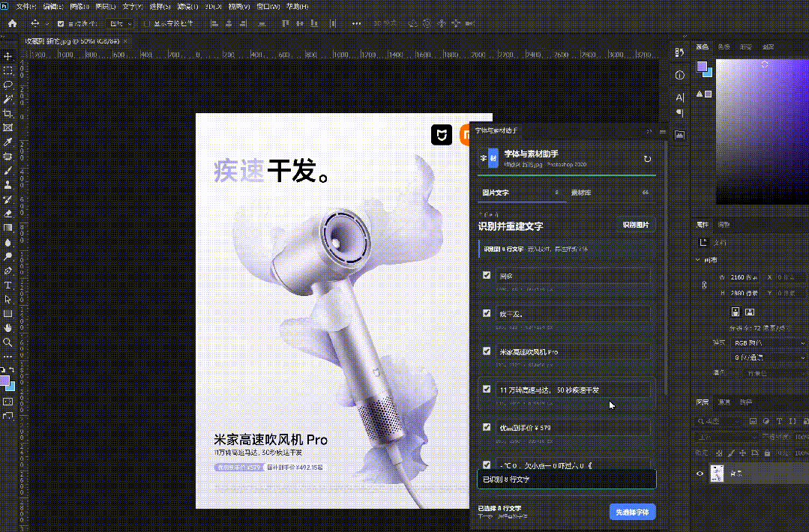Image resolution: width=809 pixels, height=532 pixels.
Task: Open the History panel icon
Action: coord(679,52)
